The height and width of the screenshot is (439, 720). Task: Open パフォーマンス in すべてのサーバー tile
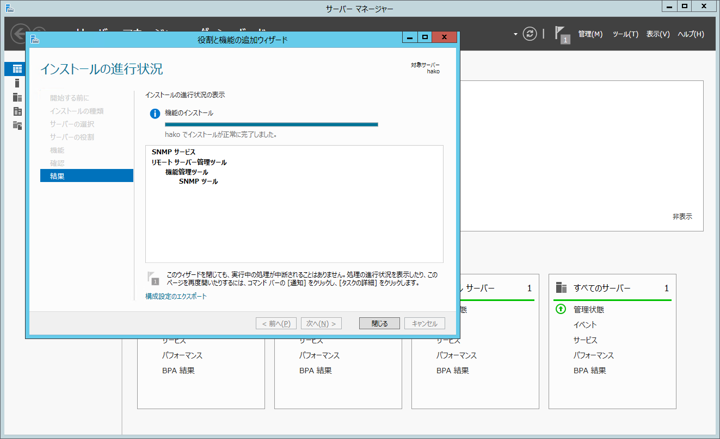[x=593, y=355]
